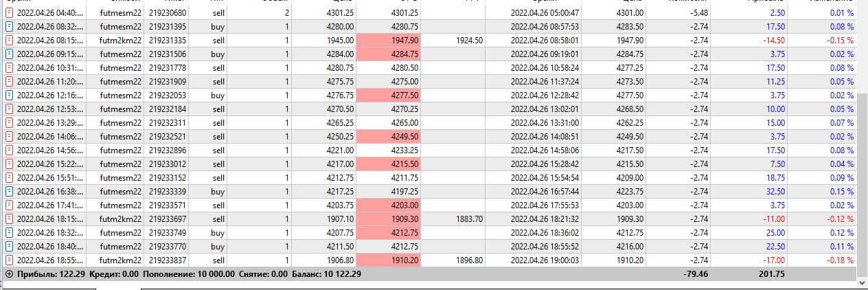
Task: Select the 32.50 profit cell
Action: click(x=775, y=192)
